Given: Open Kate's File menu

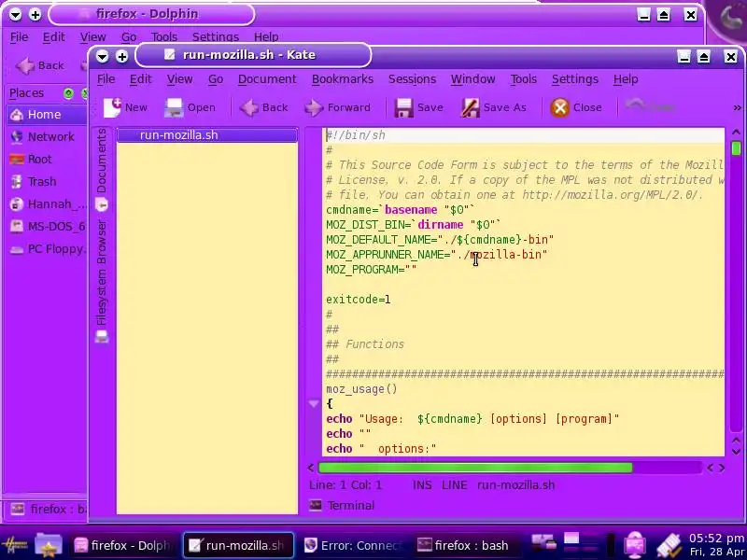Looking at the screenshot, I should [x=106, y=79].
